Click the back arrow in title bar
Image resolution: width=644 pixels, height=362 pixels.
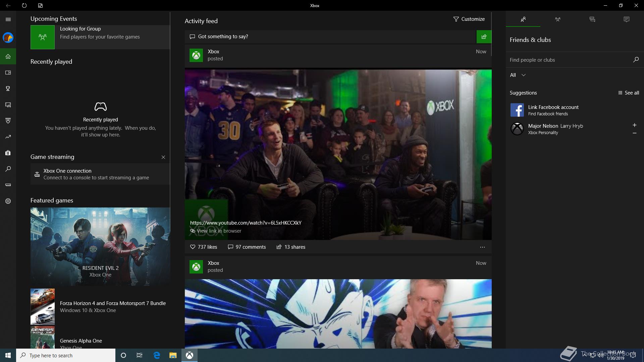pyautogui.click(x=8, y=5)
